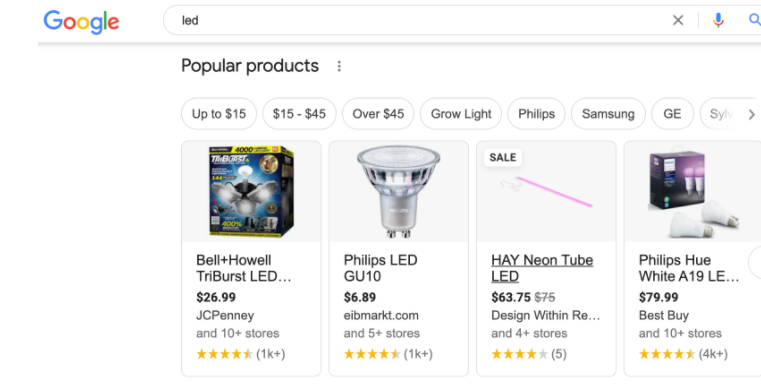
Task: Start voice search with microphone icon
Action: tap(718, 20)
